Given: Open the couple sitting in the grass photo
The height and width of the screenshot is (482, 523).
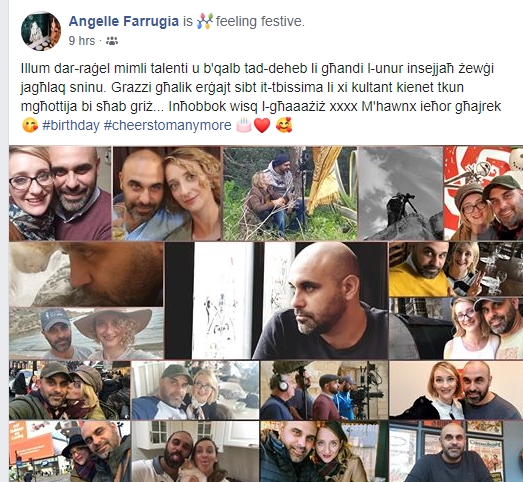Looking at the screenshot, I should click(290, 193).
